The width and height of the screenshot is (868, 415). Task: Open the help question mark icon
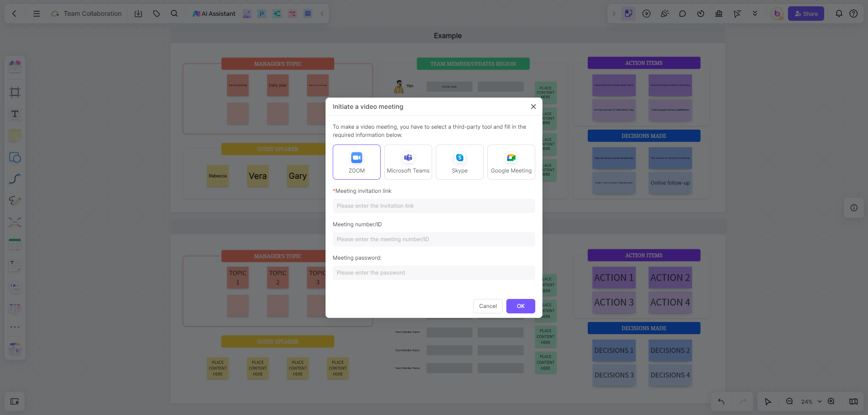click(854, 14)
